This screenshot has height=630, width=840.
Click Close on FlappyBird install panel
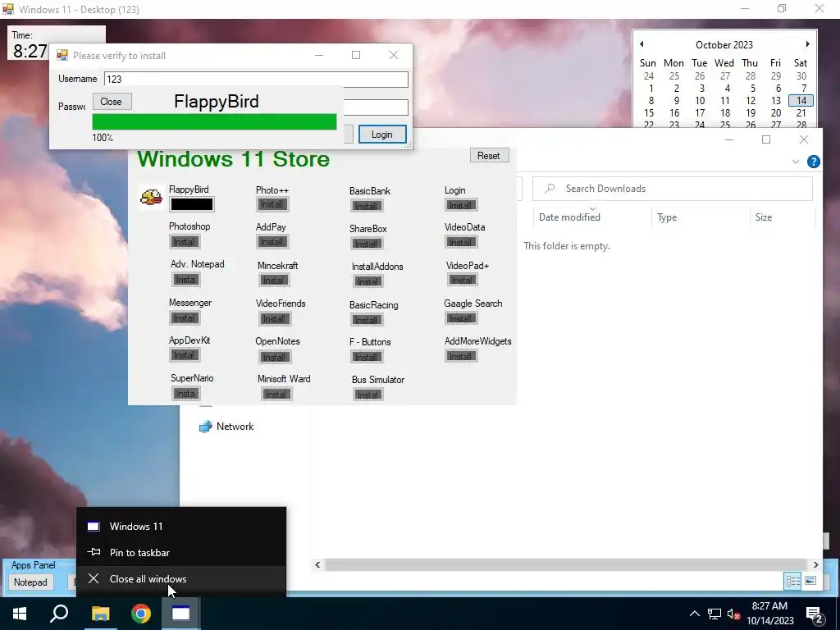112,101
